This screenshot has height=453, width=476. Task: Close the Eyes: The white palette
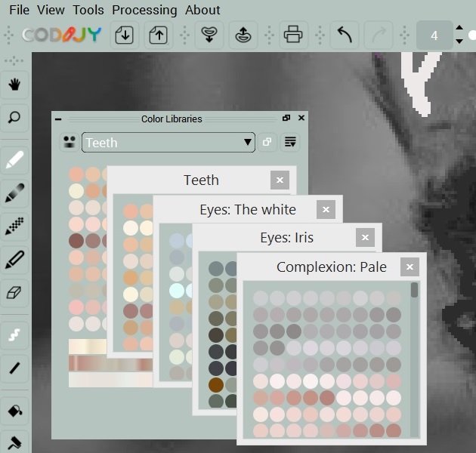[x=326, y=210]
